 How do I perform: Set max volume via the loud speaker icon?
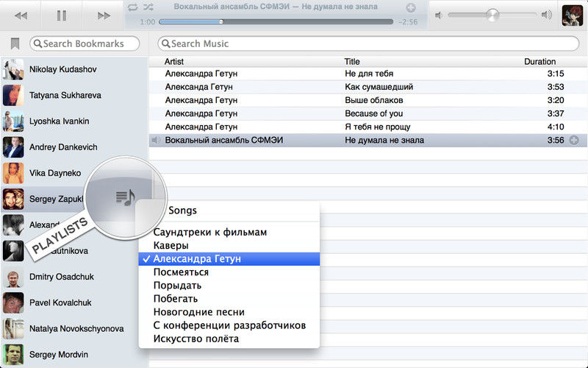click(547, 15)
